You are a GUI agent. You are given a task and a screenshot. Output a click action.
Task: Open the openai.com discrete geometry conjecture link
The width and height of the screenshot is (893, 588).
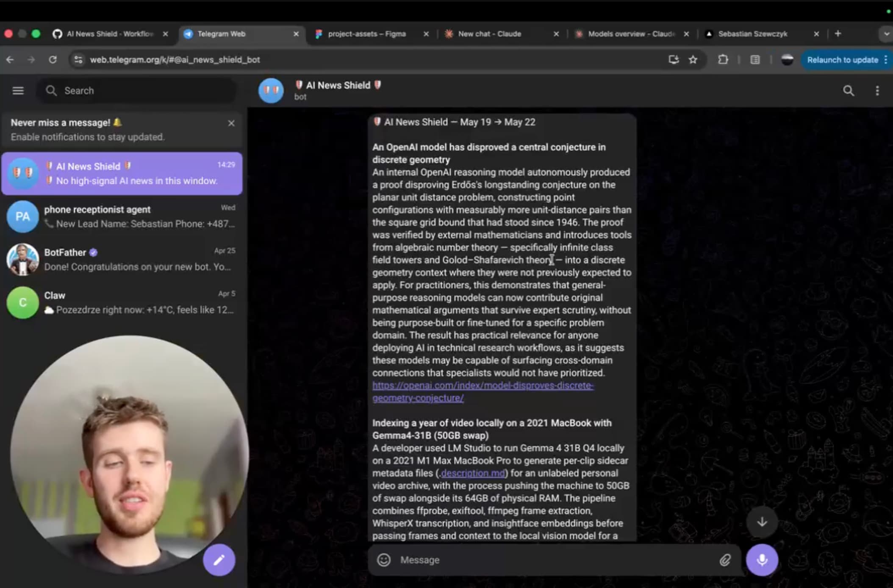pyautogui.click(x=483, y=391)
